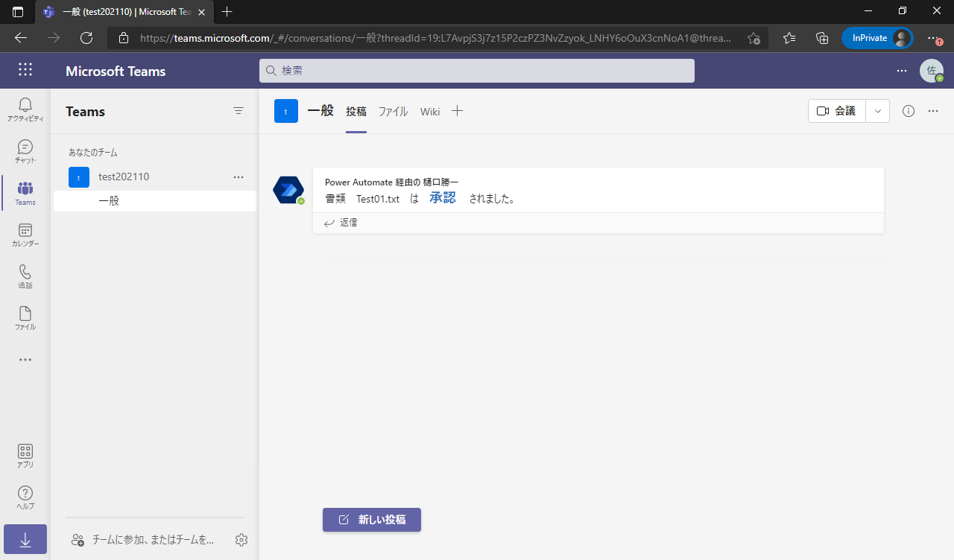The image size is (954, 560).
Task: Select the Microsoft Teams browser tab
Action: pyautogui.click(x=123, y=12)
